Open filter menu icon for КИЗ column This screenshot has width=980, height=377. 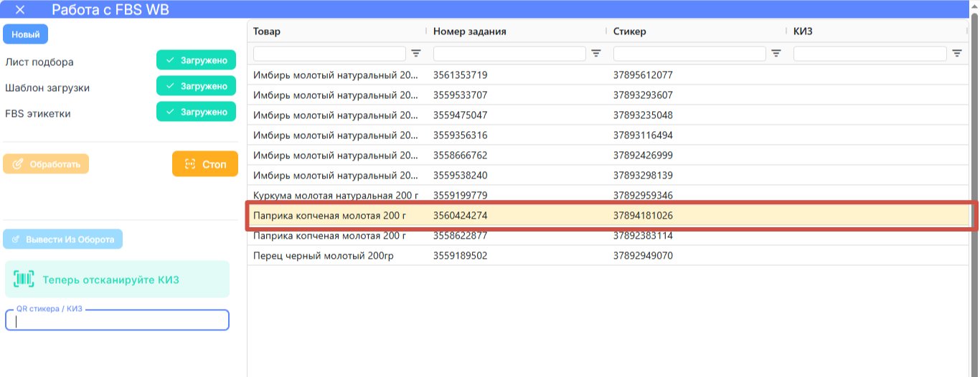coord(957,54)
